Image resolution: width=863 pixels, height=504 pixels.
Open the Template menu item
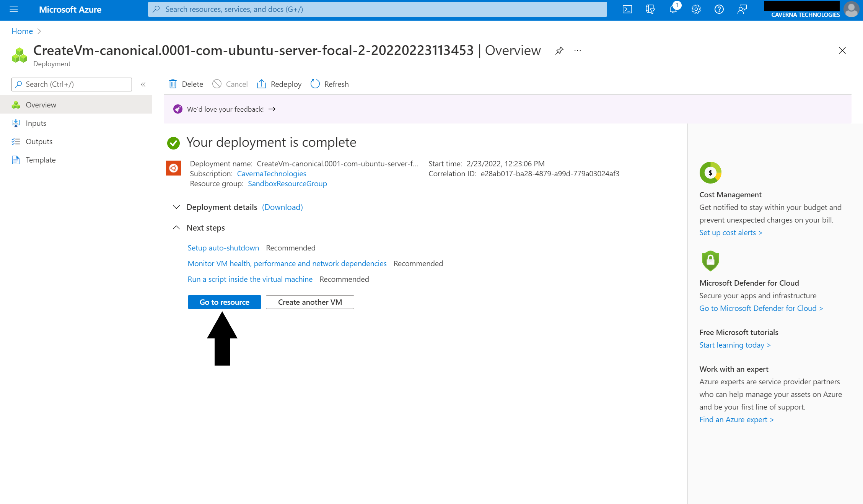tap(41, 160)
